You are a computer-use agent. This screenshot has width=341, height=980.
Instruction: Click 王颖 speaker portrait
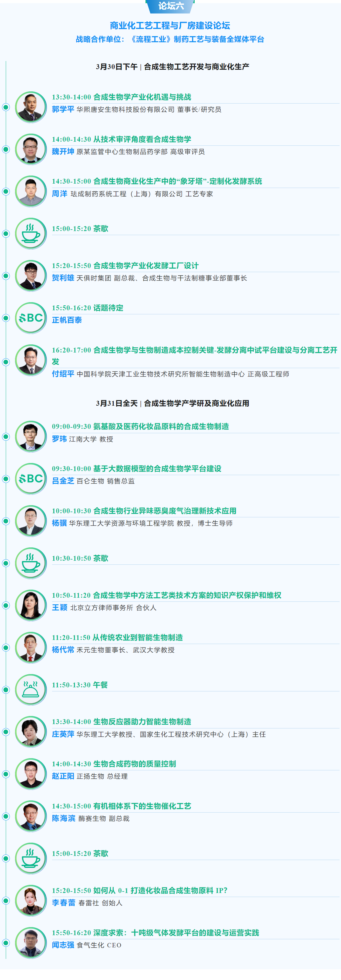click(31, 605)
